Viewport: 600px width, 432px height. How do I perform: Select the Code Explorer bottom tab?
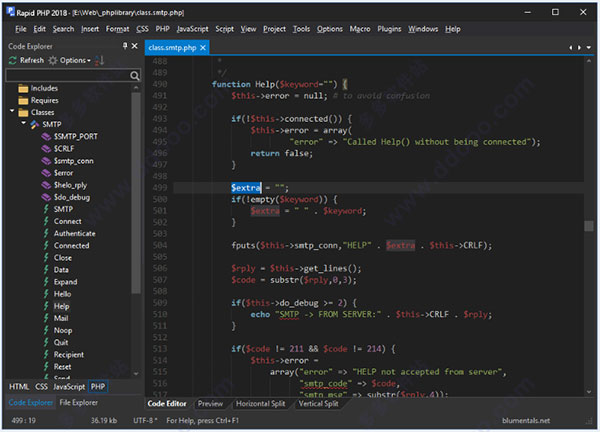[31, 403]
